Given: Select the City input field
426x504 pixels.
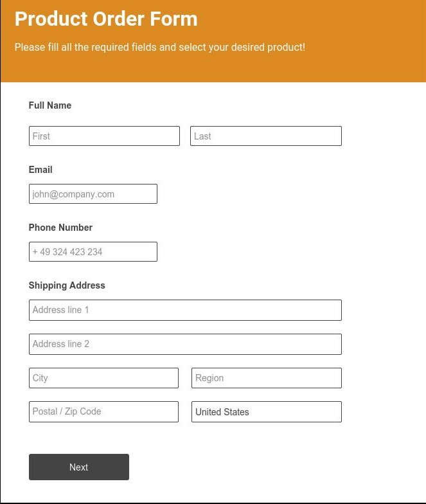Looking at the screenshot, I should coord(103,378).
